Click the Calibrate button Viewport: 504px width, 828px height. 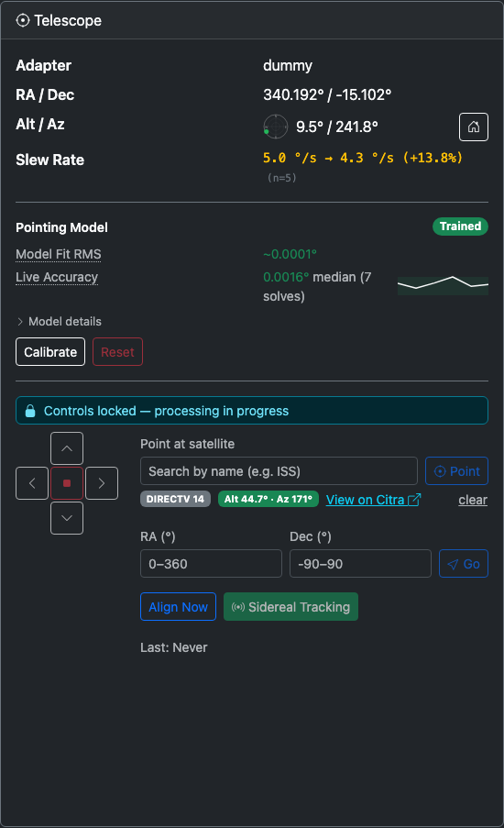coord(50,352)
